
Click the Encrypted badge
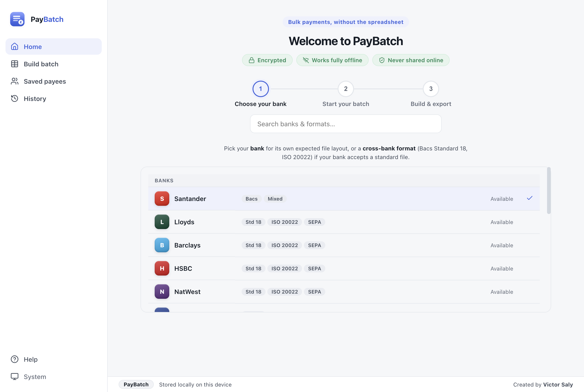(x=267, y=60)
